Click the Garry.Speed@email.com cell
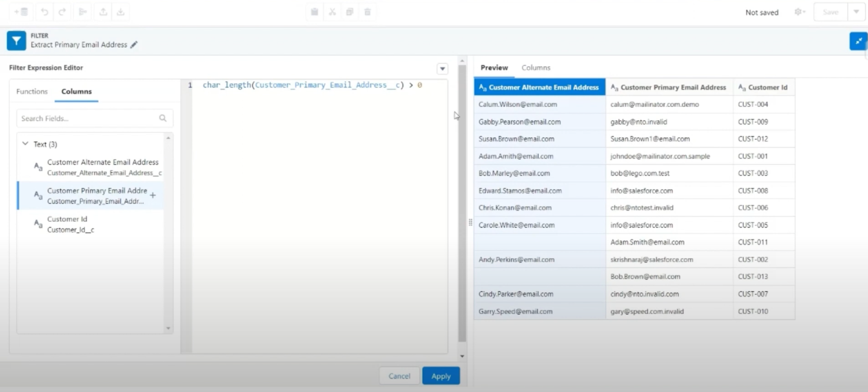Viewport: 868px width, 392px height. tap(540, 311)
